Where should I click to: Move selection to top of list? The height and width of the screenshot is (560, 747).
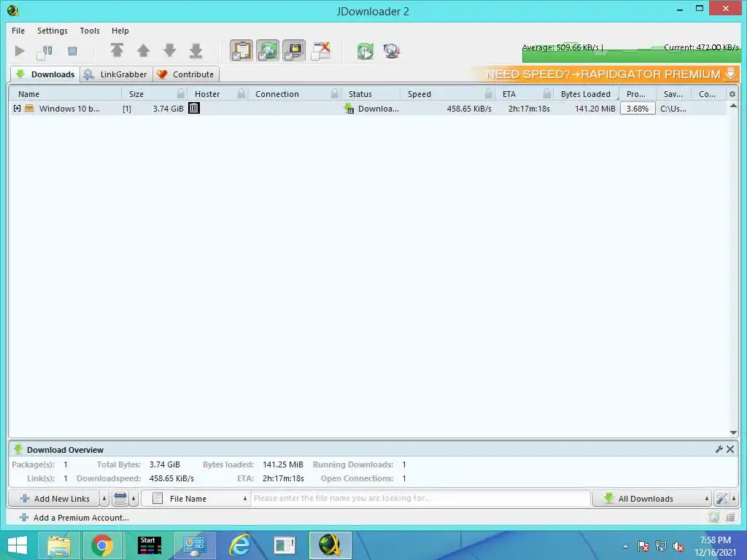117,50
